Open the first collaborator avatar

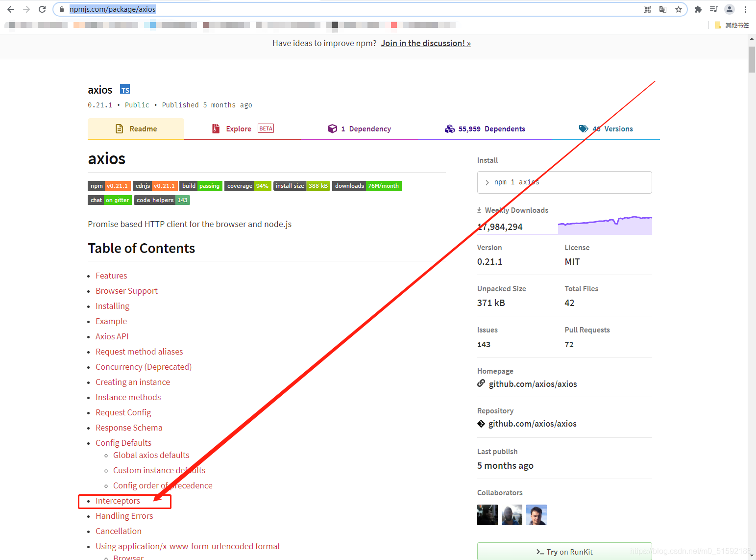[488, 515]
